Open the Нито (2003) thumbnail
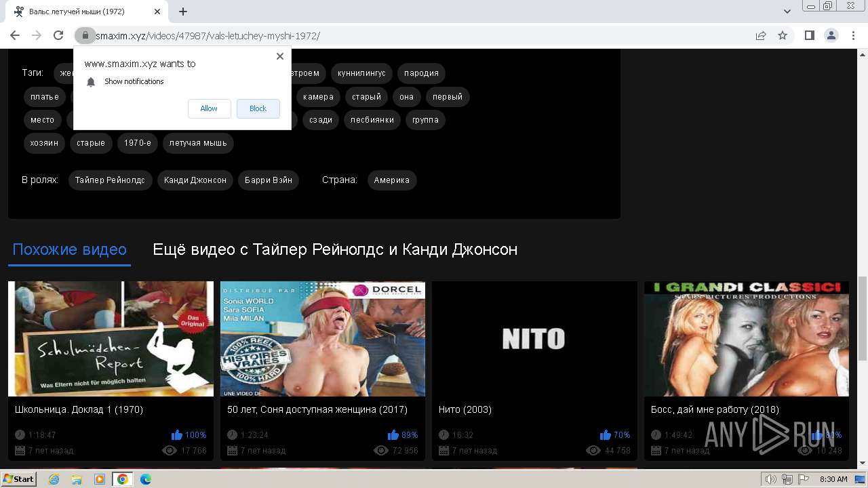The height and width of the screenshot is (488, 868). pyautogui.click(x=534, y=339)
